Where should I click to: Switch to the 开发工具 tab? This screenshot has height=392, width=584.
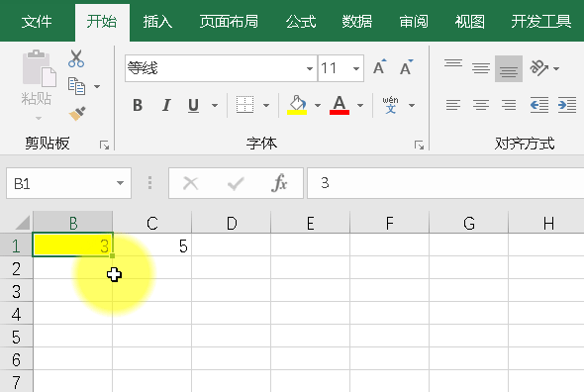(540, 22)
